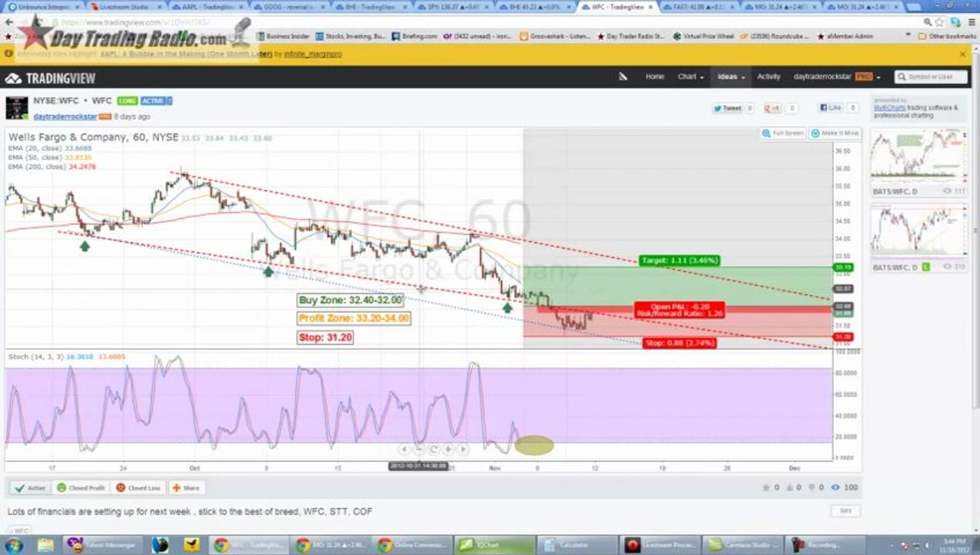980x555 pixels.
Task: Click the bookmark star in address bar
Action: click(939, 22)
